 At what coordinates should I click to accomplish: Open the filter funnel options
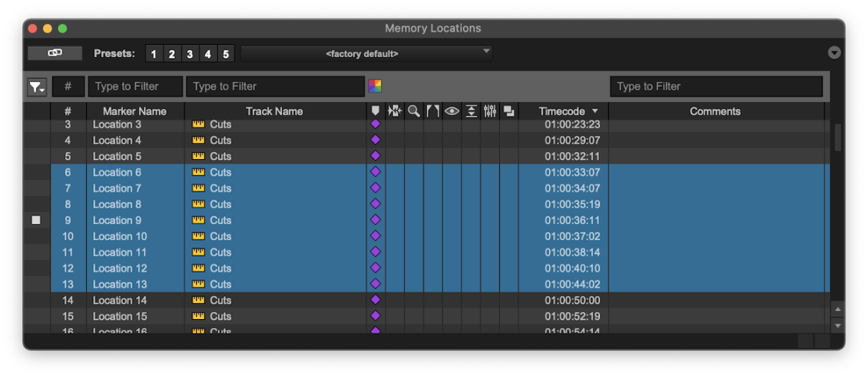pyautogui.click(x=37, y=87)
